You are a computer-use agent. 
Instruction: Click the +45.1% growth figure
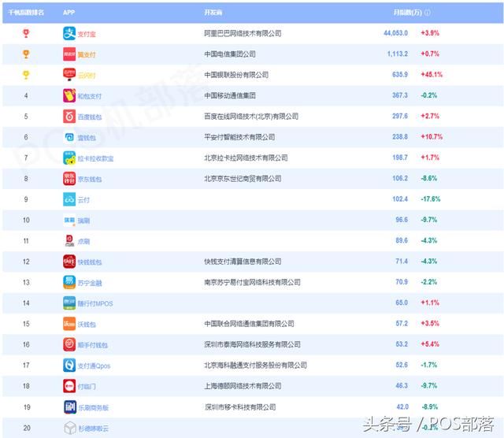pyautogui.click(x=432, y=75)
